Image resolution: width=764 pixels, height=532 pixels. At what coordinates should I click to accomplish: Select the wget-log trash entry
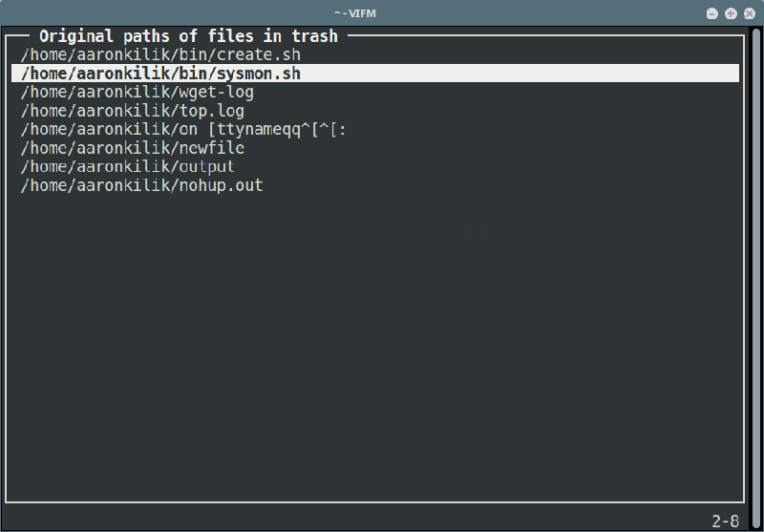pyautogui.click(x=375, y=92)
